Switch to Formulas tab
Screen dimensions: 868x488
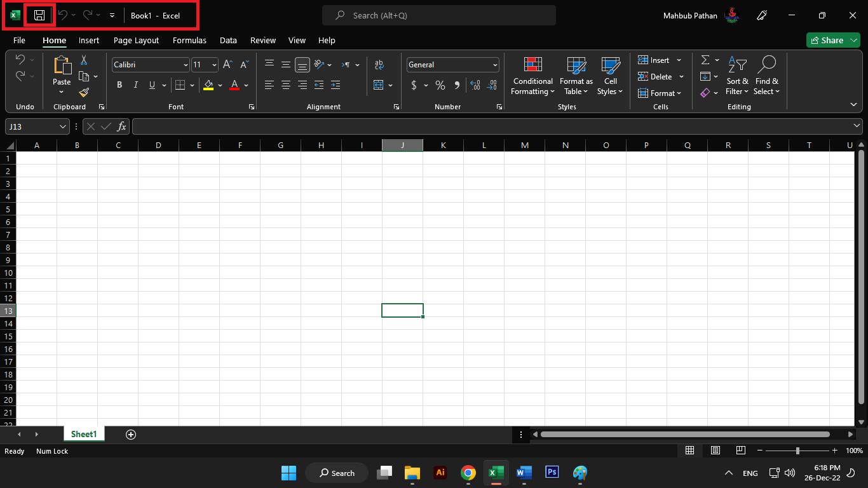[x=189, y=40]
